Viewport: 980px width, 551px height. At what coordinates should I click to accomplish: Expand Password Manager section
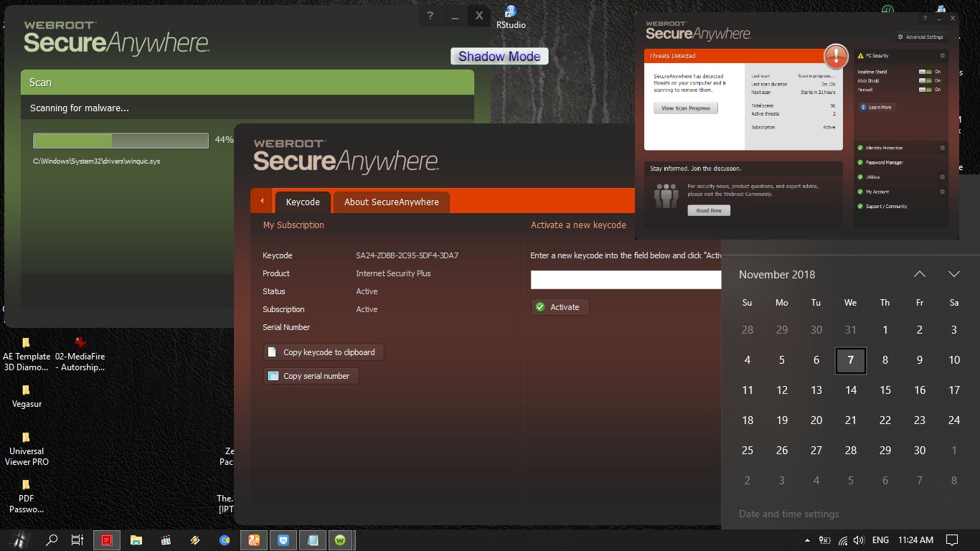pyautogui.click(x=903, y=162)
